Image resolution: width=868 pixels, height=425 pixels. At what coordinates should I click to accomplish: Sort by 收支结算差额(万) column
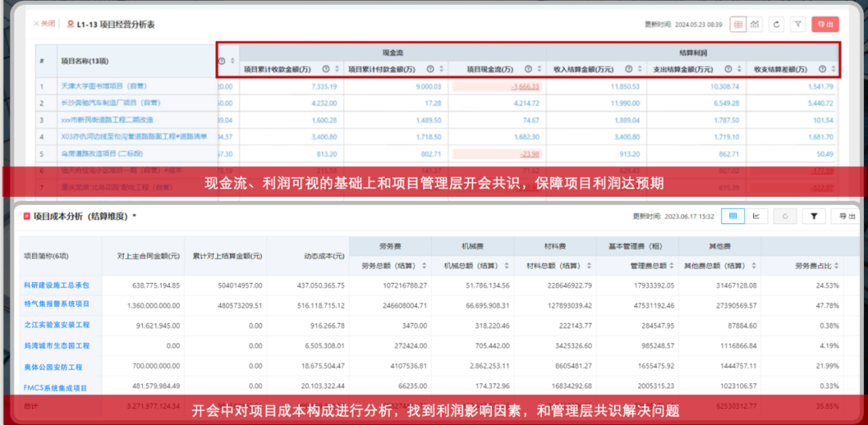[x=833, y=69]
